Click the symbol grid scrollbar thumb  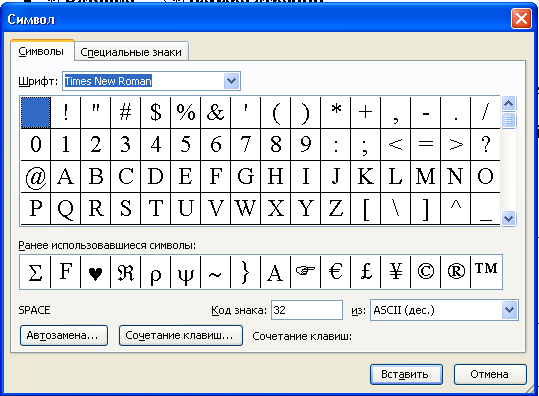click(508, 120)
